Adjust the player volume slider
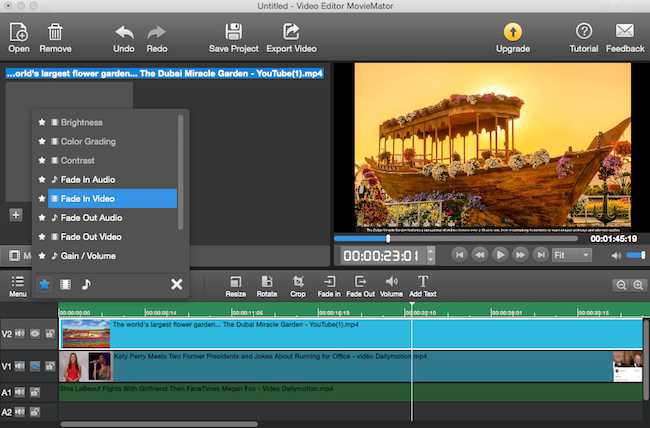 click(636, 255)
